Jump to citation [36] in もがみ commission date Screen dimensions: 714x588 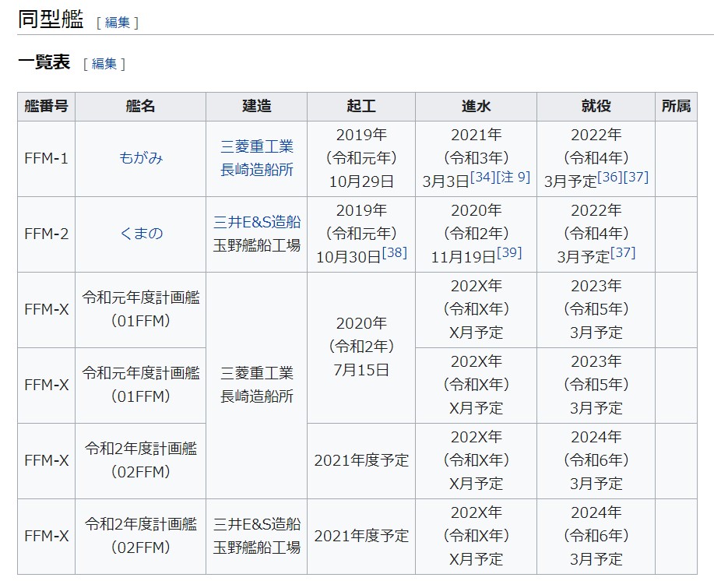click(x=610, y=178)
